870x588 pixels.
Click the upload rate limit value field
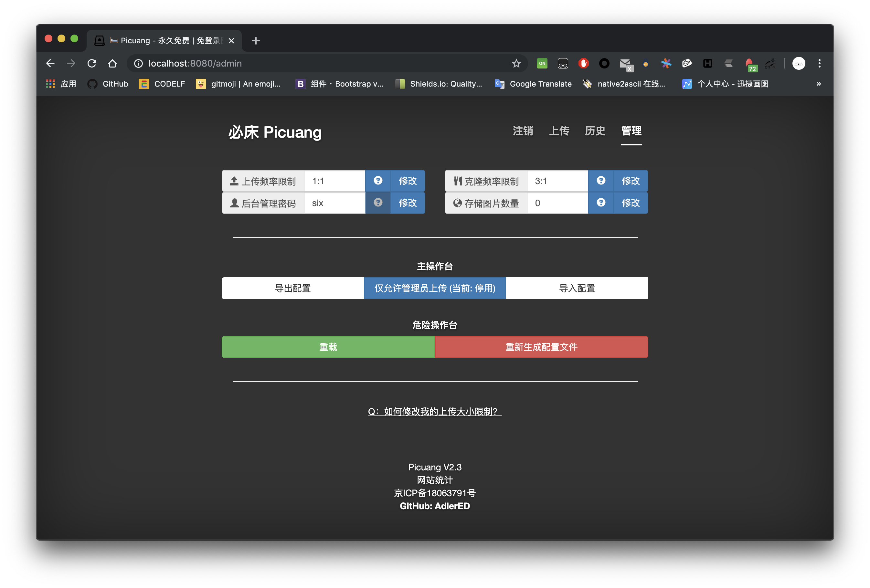click(x=335, y=181)
